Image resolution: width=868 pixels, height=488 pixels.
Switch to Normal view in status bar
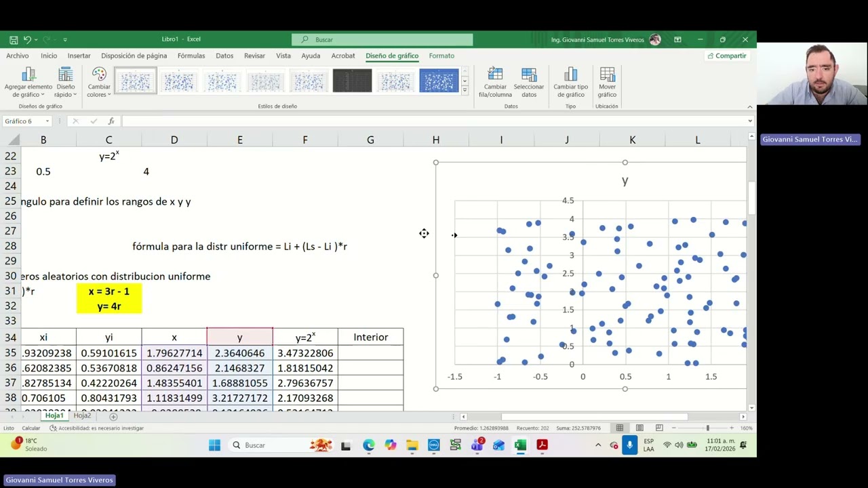(x=620, y=428)
